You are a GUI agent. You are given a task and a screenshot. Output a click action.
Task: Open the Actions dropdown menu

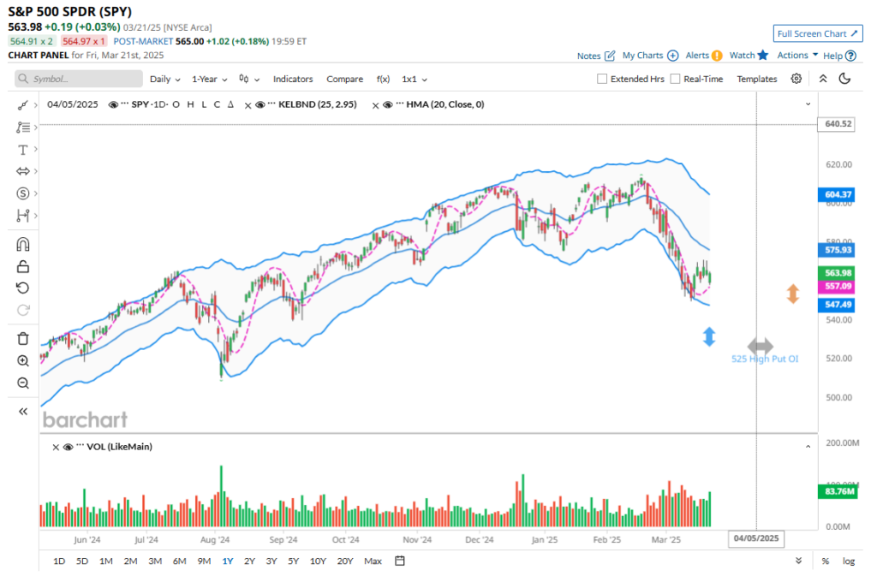[x=797, y=56]
